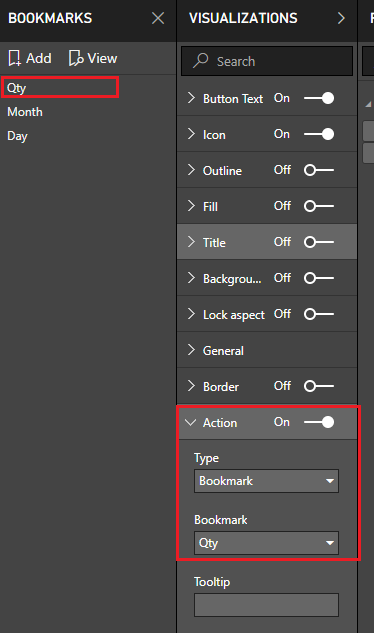Expand the Button Text section
This screenshot has height=633, width=374.
point(191,98)
